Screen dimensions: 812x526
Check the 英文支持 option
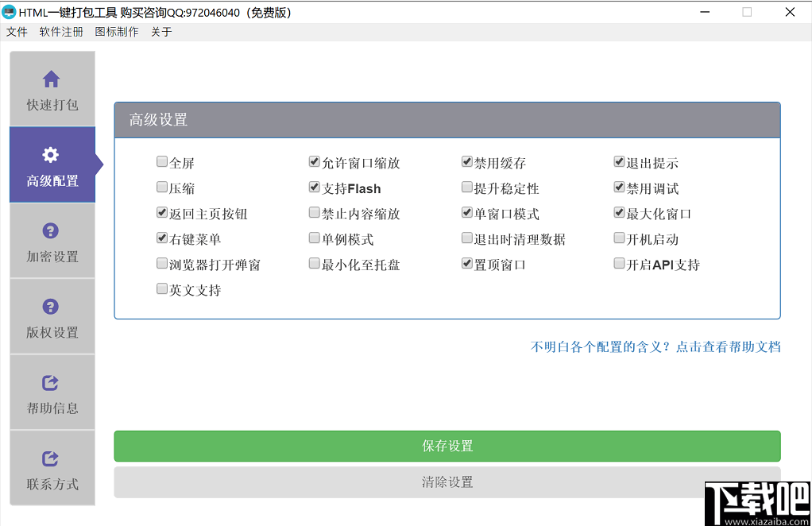tap(161, 288)
